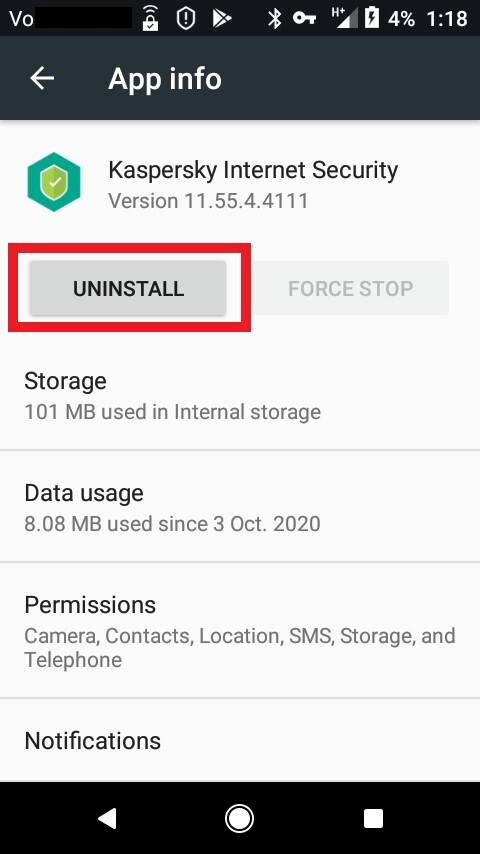This screenshot has width=480, height=854.
Task: Tap the shield alert notification icon
Action: coord(186,19)
